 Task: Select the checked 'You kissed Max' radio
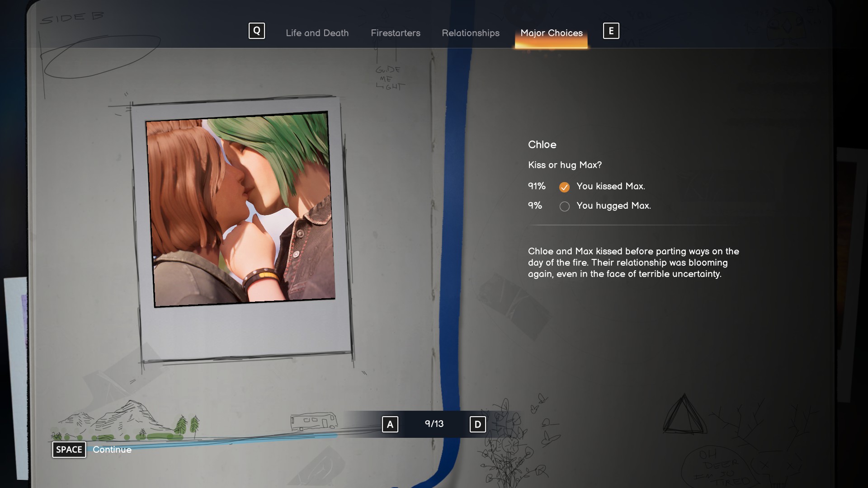[x=564, y=187]
